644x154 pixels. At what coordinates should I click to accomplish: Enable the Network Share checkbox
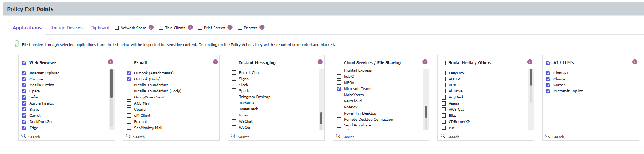117,28
